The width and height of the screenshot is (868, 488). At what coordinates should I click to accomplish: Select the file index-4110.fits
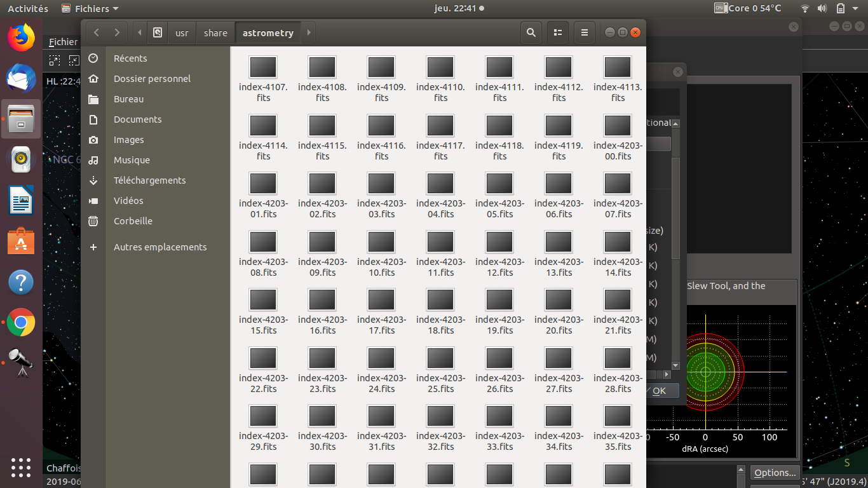click(x=440, y=78)
